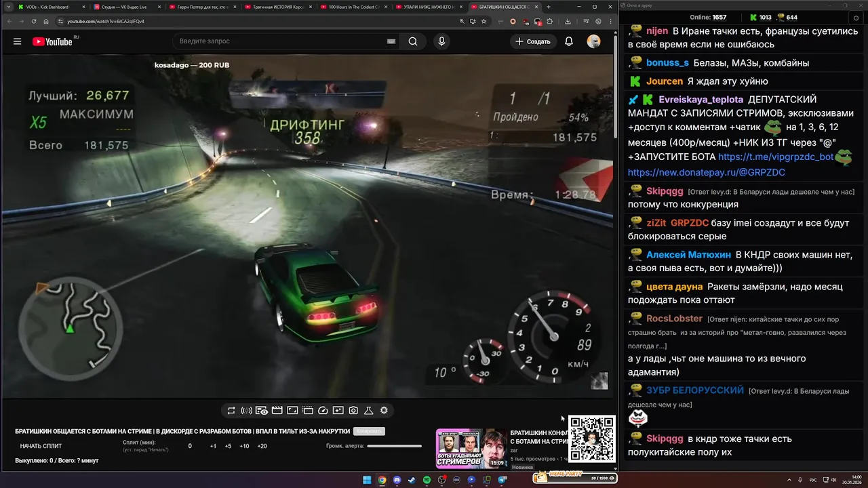868x488 pixels.
Task: Click the flask icon in player toolbar
Action: coord(369,411)
